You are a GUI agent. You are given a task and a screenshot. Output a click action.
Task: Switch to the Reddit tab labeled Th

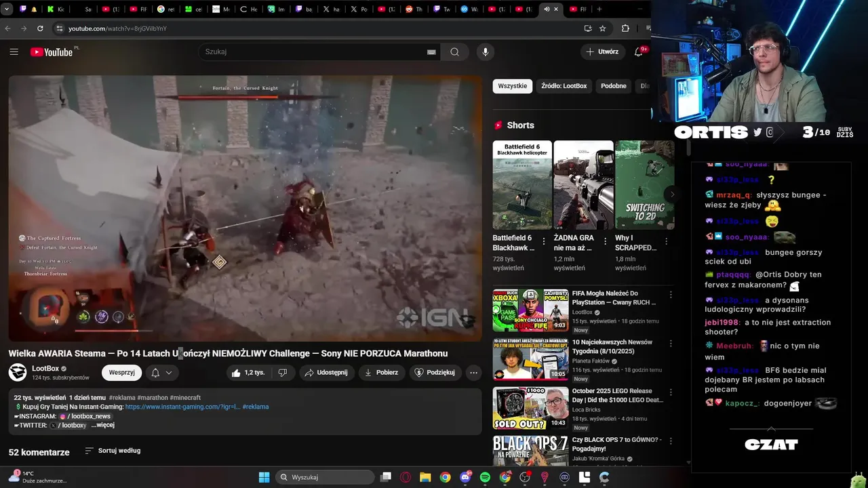414,9
